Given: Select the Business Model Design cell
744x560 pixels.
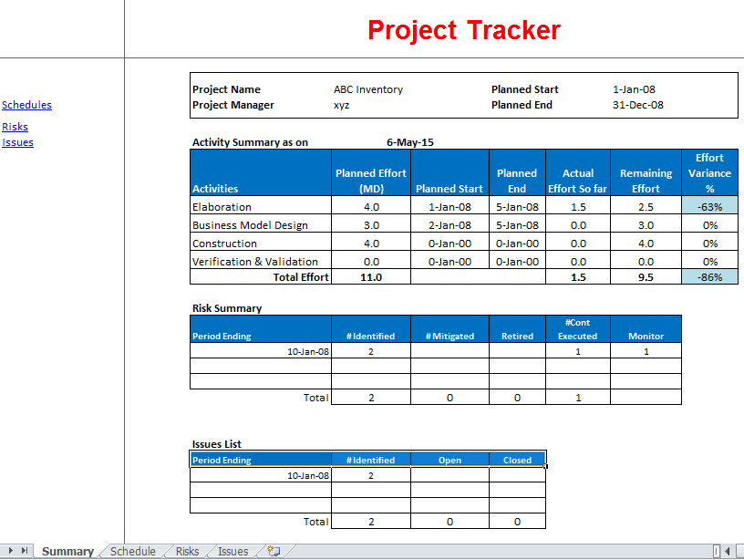Looking at the screenshot, I should 261,225.
